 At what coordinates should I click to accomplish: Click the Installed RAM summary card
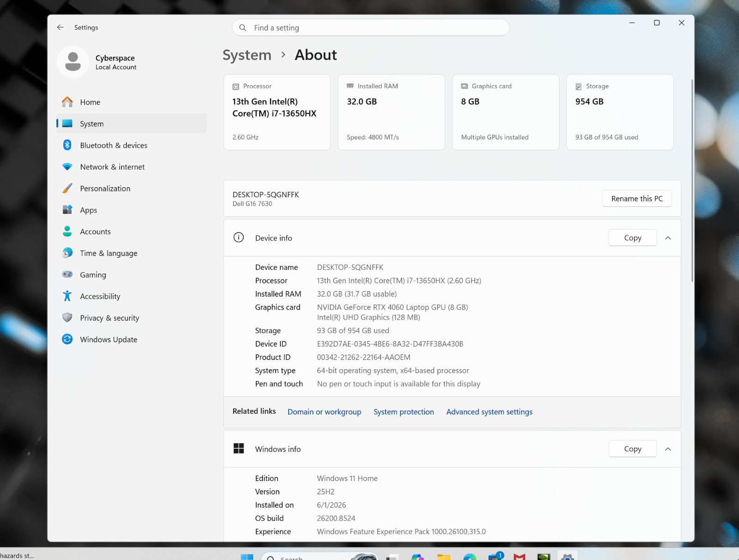click(391, 112)
